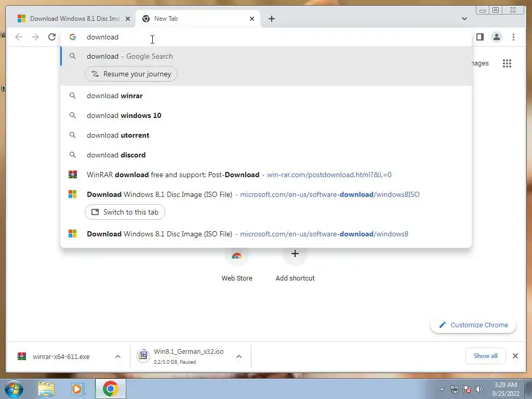Image resolution: width=532 pixels, height=399 pixels.
Task: Open Windows Explorer from the taskbar
Action: [46, 389]
